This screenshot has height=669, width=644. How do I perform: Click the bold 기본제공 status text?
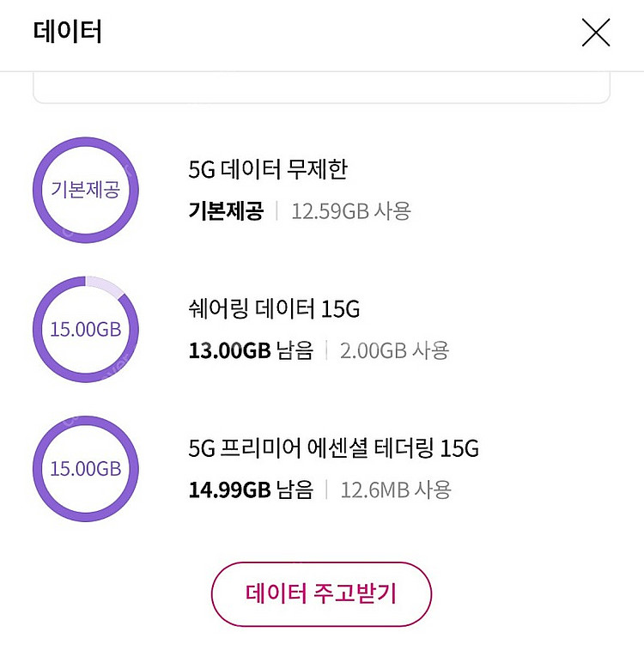coord(226,211)
